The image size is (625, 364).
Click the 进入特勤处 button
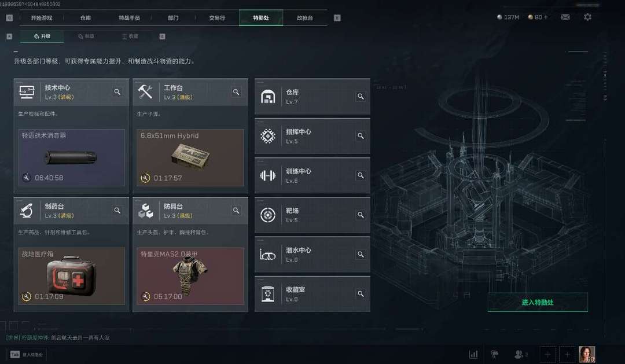tap(538, 302)
